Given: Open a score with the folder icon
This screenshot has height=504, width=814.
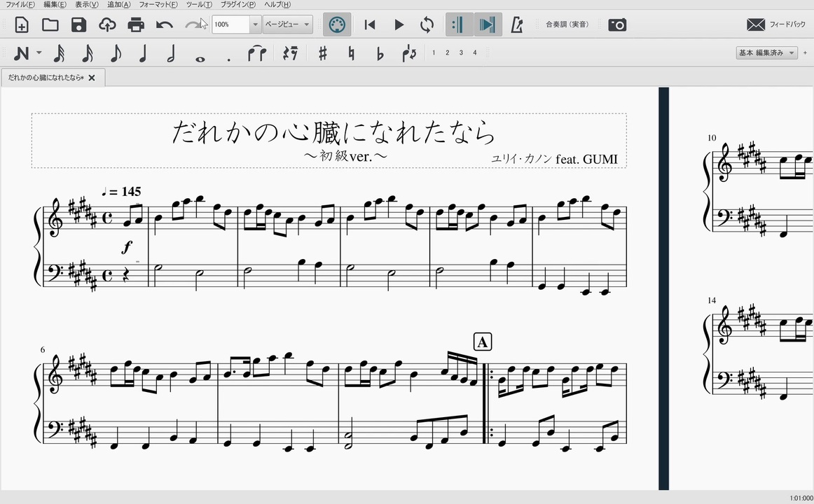Looking at the screenshot, I should (x=50, y=24).
